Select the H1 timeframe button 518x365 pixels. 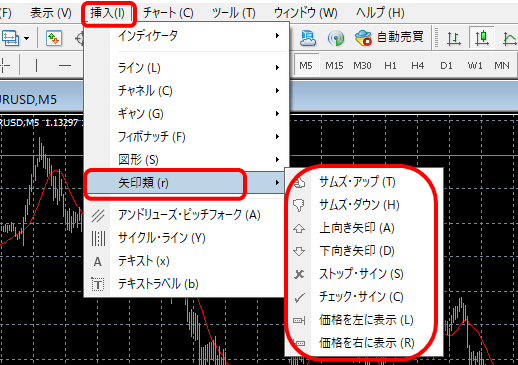(x=390, y=65)
